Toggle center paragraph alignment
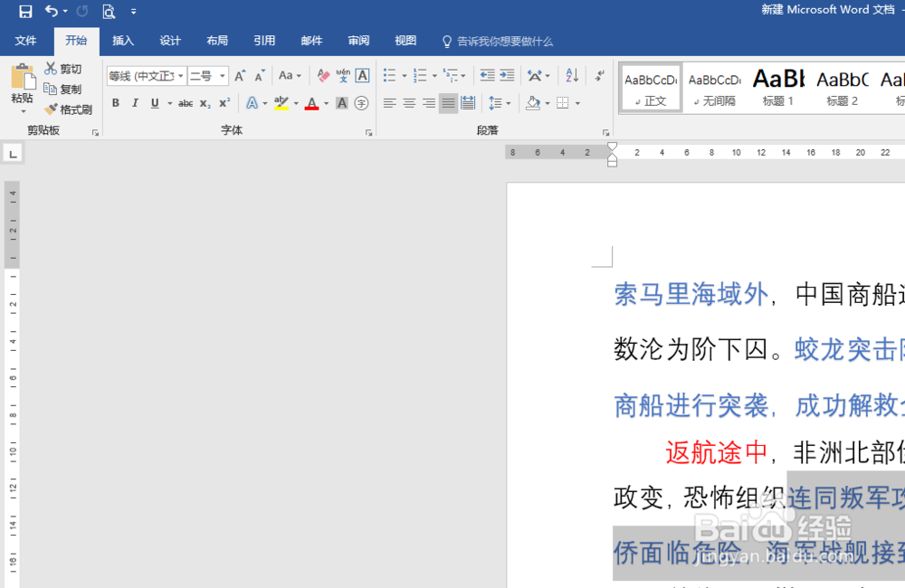905x588 pixels. point(407,102)
